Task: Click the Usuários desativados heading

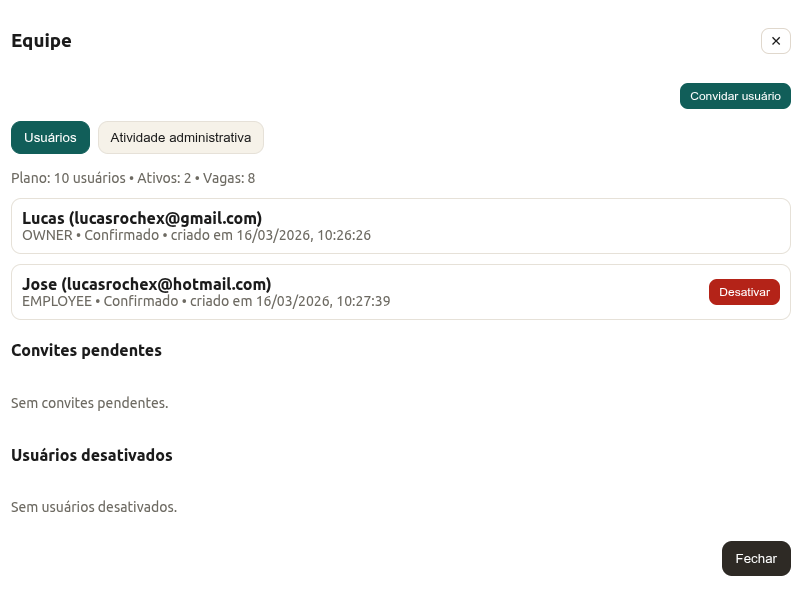Action: (x=92, y=455)
